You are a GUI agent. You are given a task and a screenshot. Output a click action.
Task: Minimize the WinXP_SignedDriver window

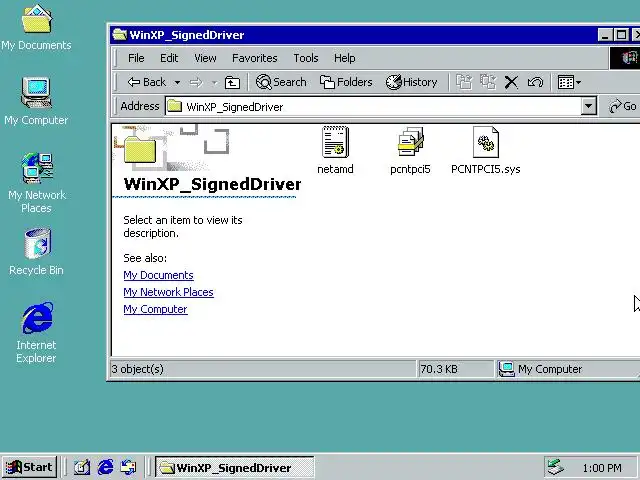(605, 35)
